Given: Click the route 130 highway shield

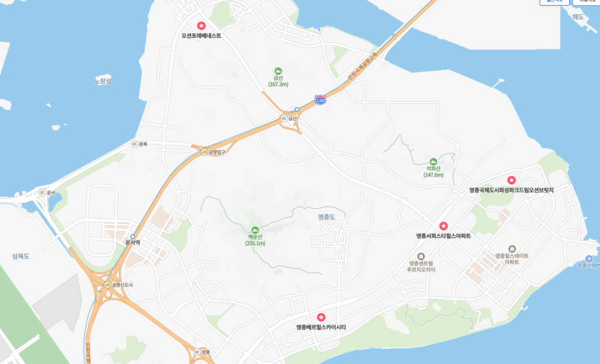Looking at the screenshot, I should pos(321,100).
